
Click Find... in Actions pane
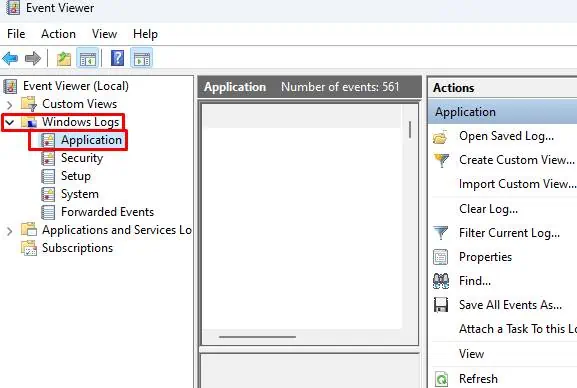[475, 281]
